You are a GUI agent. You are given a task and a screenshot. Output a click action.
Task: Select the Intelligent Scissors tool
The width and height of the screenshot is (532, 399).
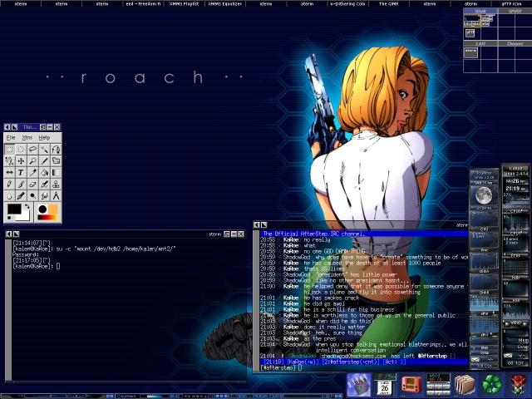[x=9, y=160]
